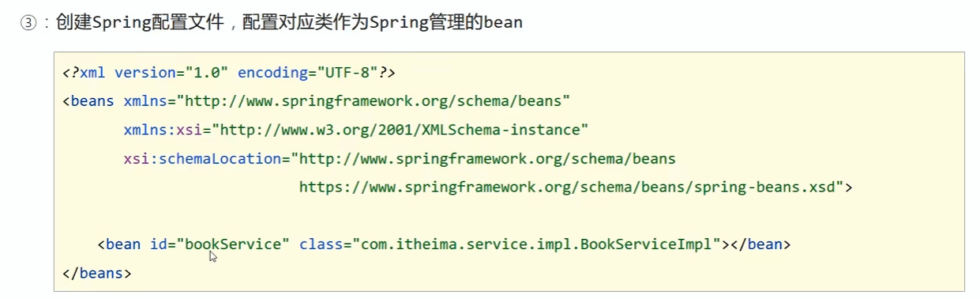The height and width of the screenshot is (299, 980).
Task: Click the BookServiceImpl class path value
Action: click(540, 244)
